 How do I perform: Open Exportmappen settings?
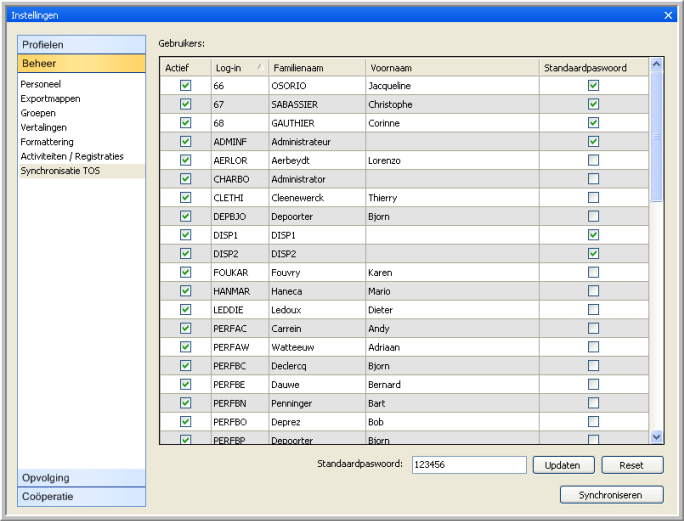pyautogui.click(x=51, y=99)
